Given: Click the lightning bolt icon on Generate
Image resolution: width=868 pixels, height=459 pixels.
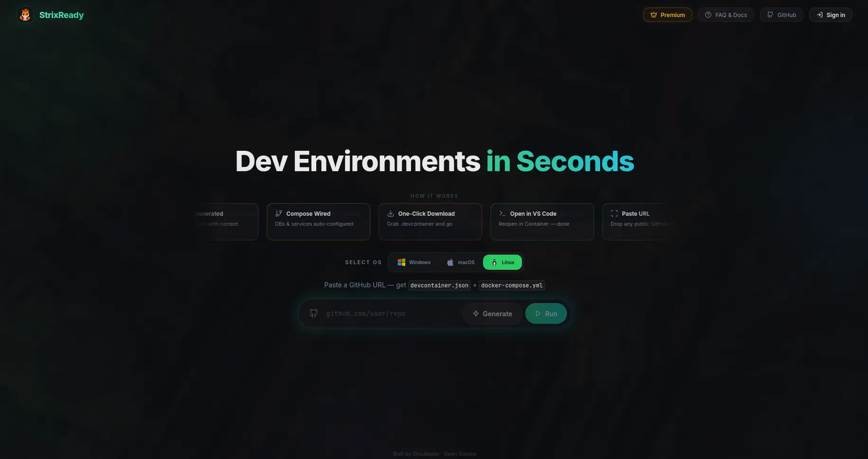Looking at the screenshot, I should pos(475,313).
